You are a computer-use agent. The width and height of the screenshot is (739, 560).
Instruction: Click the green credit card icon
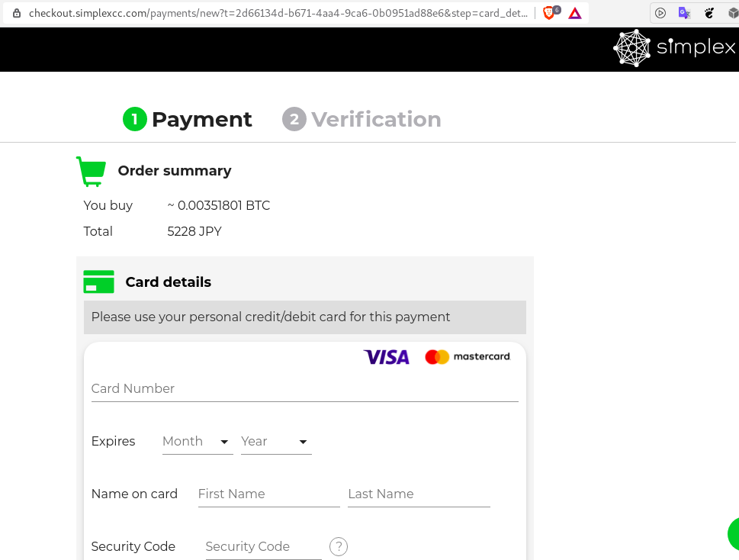click(x=98, y=282)
